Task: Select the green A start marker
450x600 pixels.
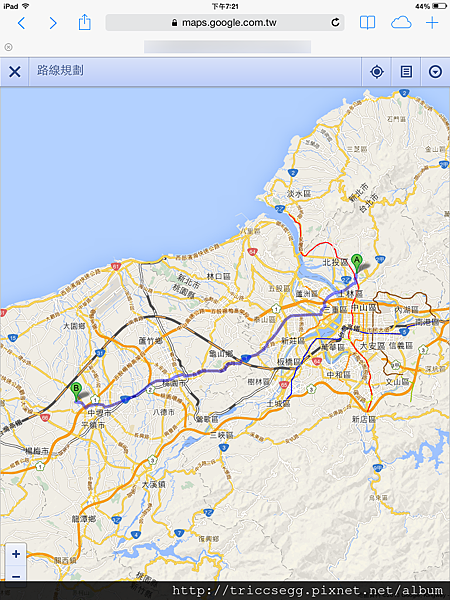Action: tap(357, 263)
